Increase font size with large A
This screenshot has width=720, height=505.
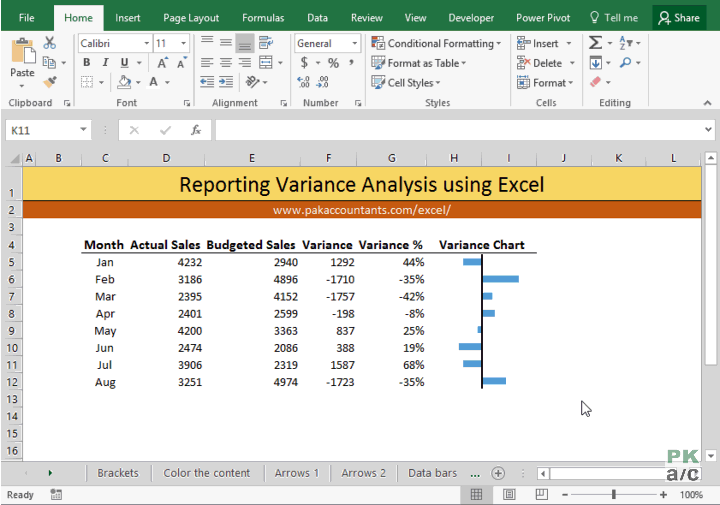163,62
